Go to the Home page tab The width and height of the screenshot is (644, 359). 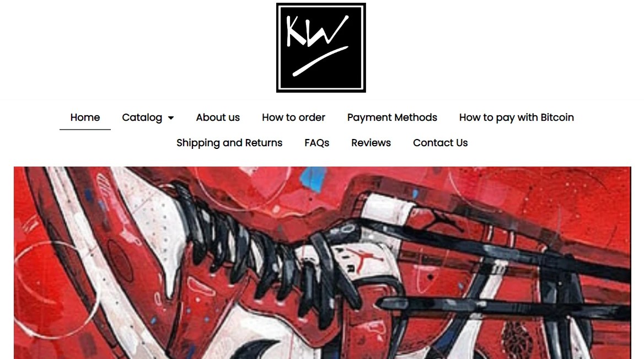pos(85,117)
